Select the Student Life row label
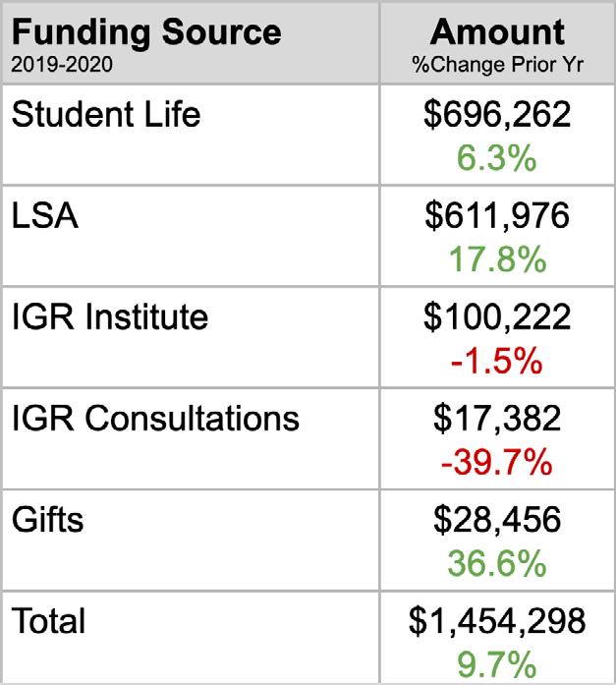This screenshot has width=616, height=685. click(106, 114)
